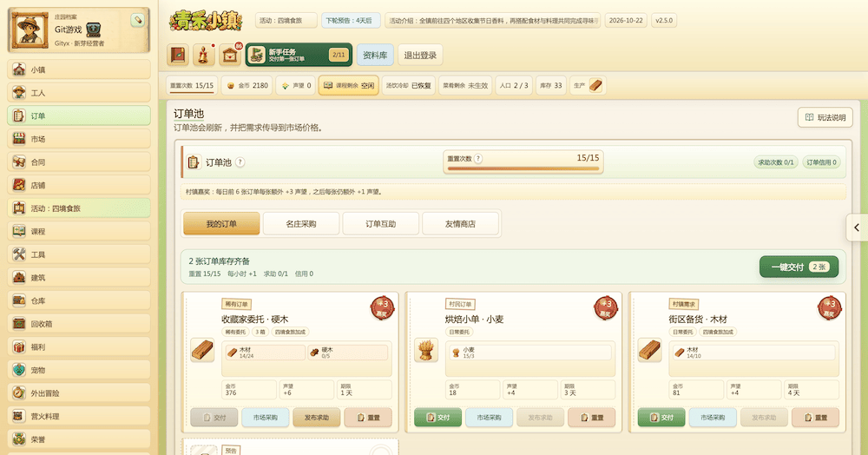
Task: Click 交付 on the 烘焙小单·小麦 order
Action: pyautogui.click(x=437, y=418)
